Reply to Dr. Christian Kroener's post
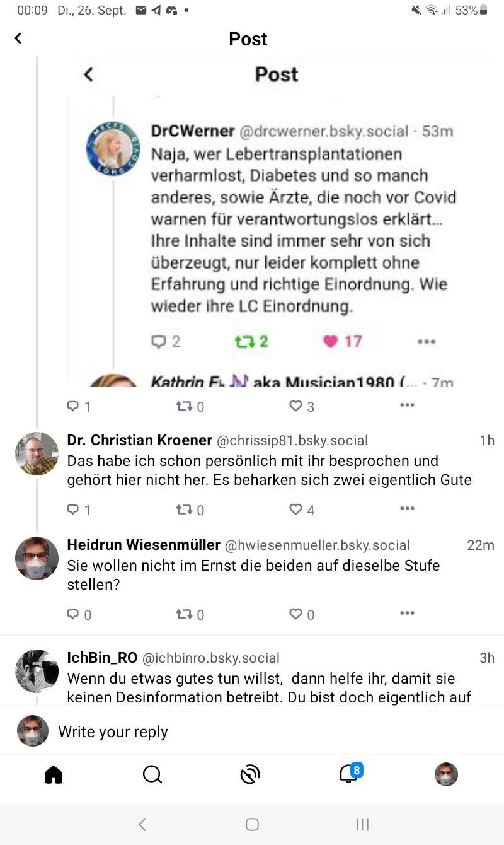Screen dimensions: 504x845 (x=73, y=510)
